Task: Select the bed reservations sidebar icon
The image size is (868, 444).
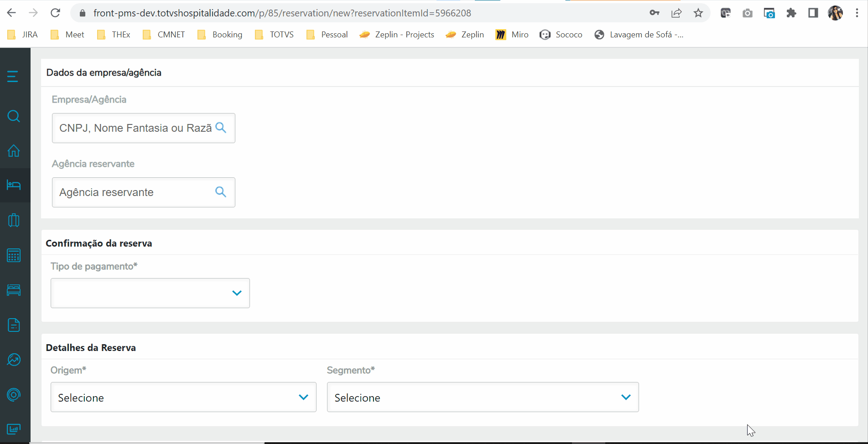Action: coord(14,185)
